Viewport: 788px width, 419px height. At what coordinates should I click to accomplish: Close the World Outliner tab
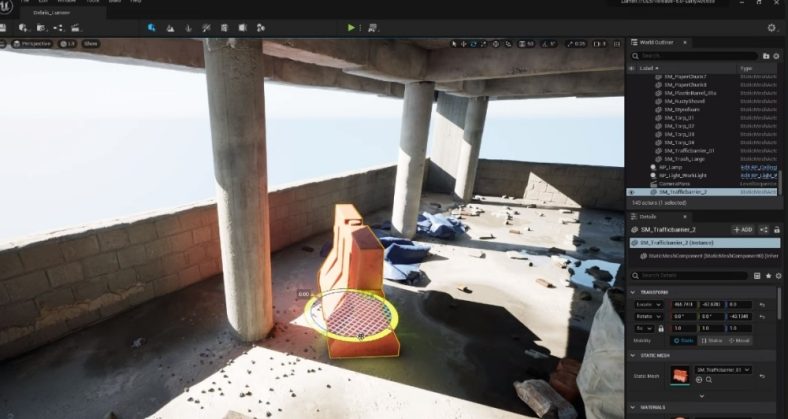[685, 42]
